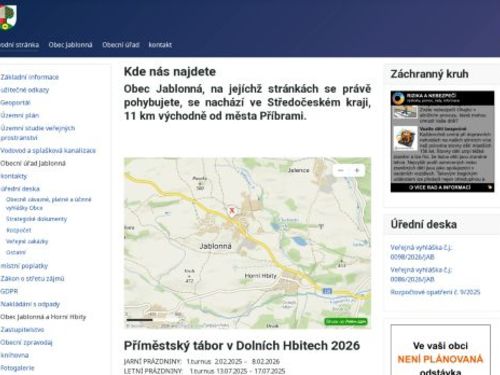Open 'Veřejné zakázky' sidebar sublink
500x375 pixels.
coord(27,241)
